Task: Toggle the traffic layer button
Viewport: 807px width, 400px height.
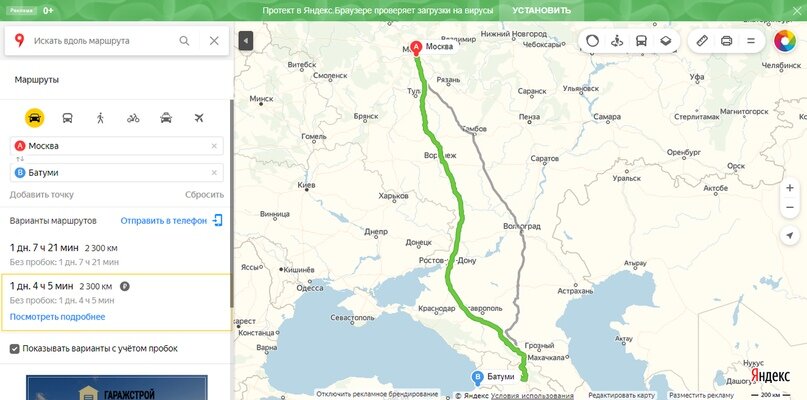Action: click(x=592, y=41)
